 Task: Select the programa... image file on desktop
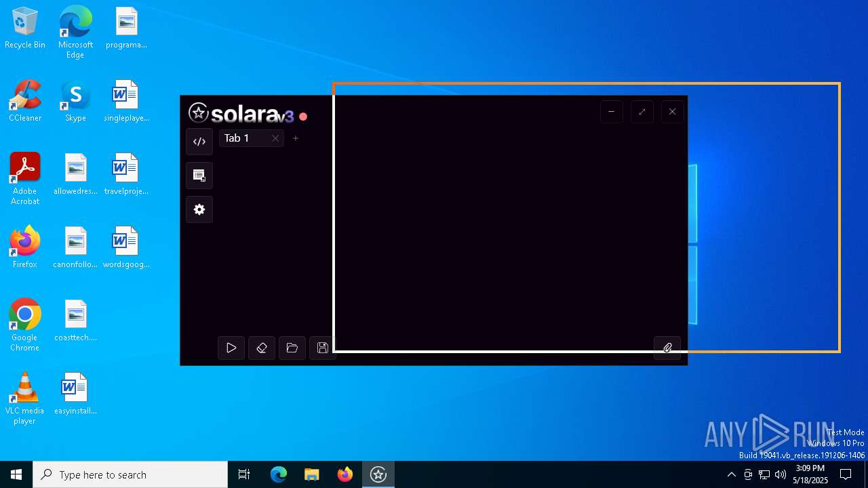pos(126,28)
